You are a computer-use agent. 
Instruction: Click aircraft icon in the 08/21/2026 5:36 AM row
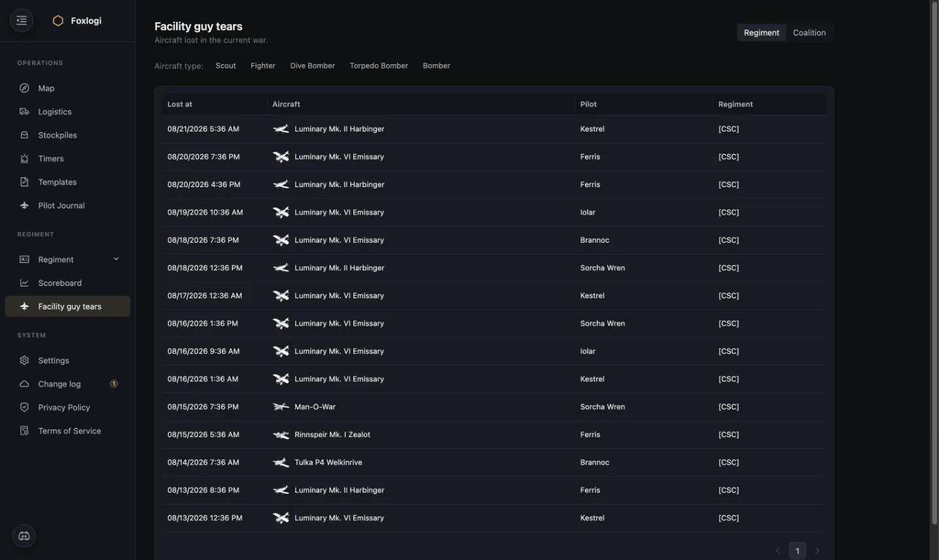(x=281, y=129)
